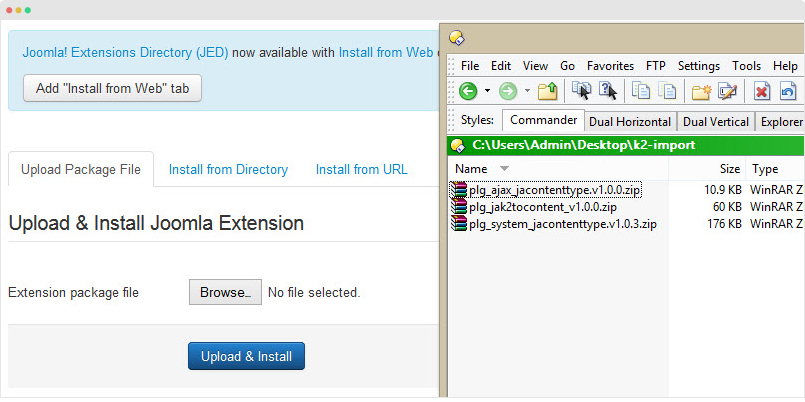The image size is (805, 402).
Task: Open the Favorites menu
Action: tap(610, 66)
